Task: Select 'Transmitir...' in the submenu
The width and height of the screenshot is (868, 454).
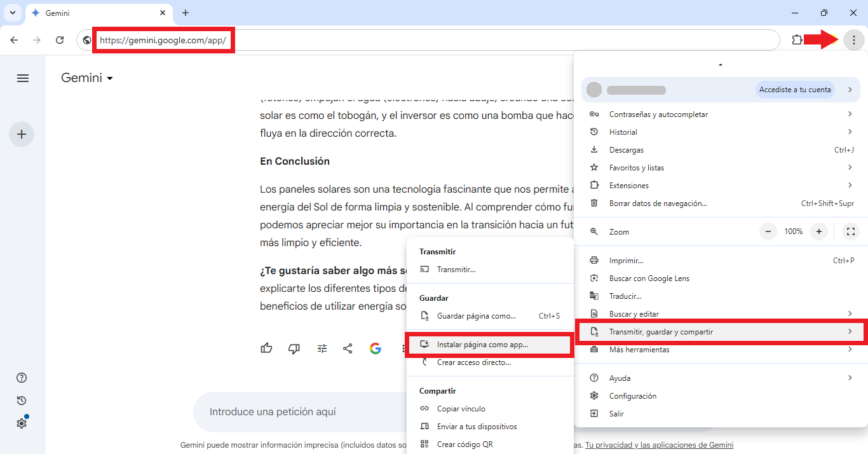Action: tap(489, 270)
